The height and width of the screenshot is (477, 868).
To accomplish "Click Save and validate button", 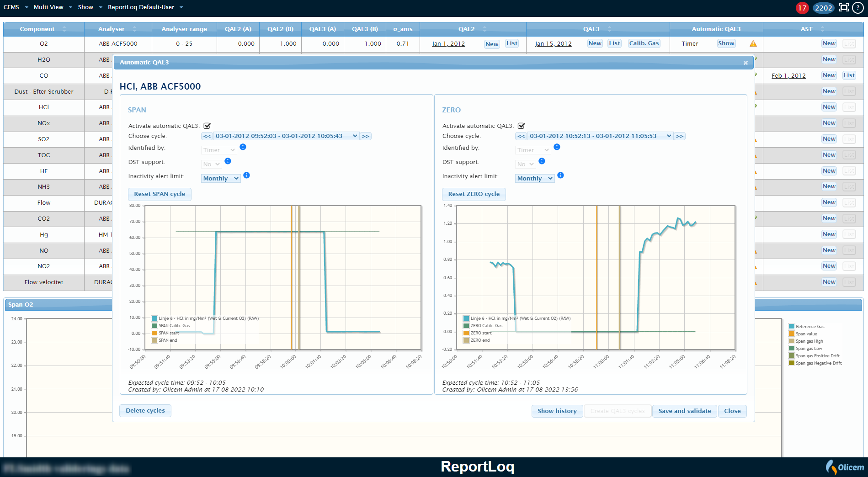I will click(684, 411).
